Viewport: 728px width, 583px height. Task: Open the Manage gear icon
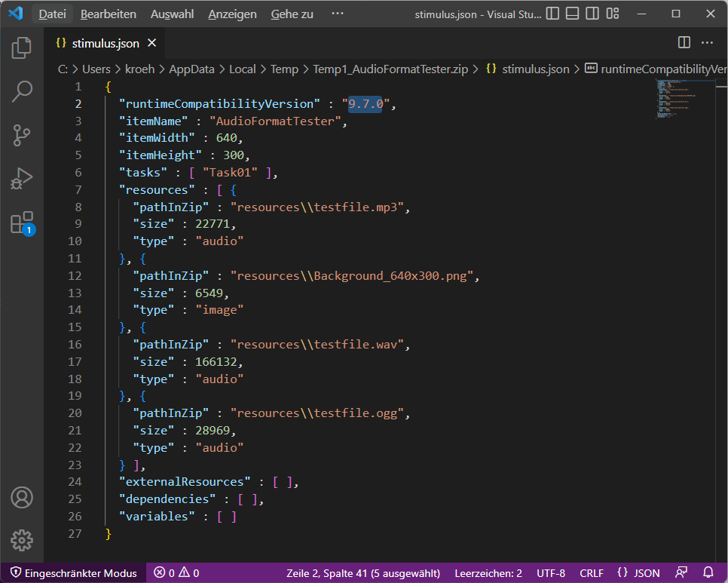(x=22, y=540)
